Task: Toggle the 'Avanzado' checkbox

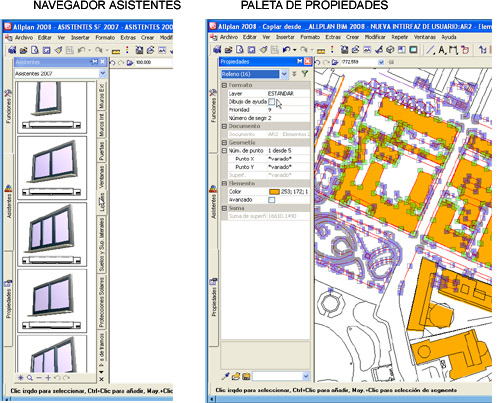Action: pyautogui.click(x=272, y=200)
